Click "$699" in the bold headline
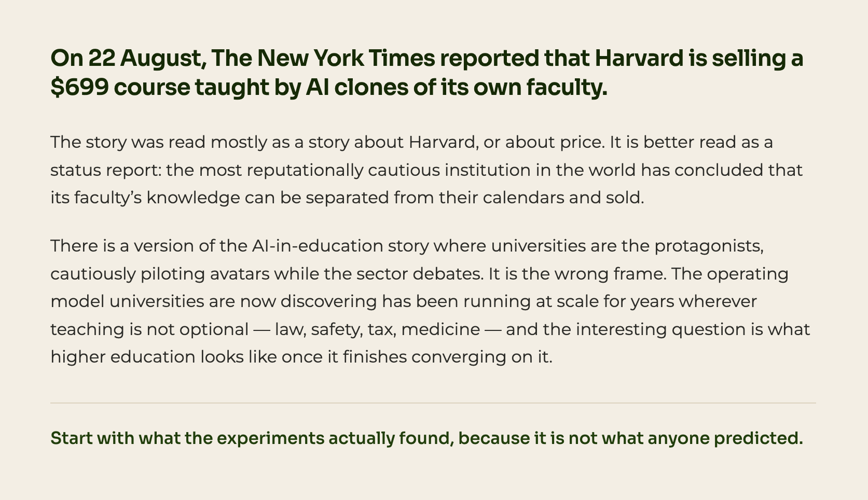Image resolution: width=868 pixels, height=500 pixels. point(79,87)
